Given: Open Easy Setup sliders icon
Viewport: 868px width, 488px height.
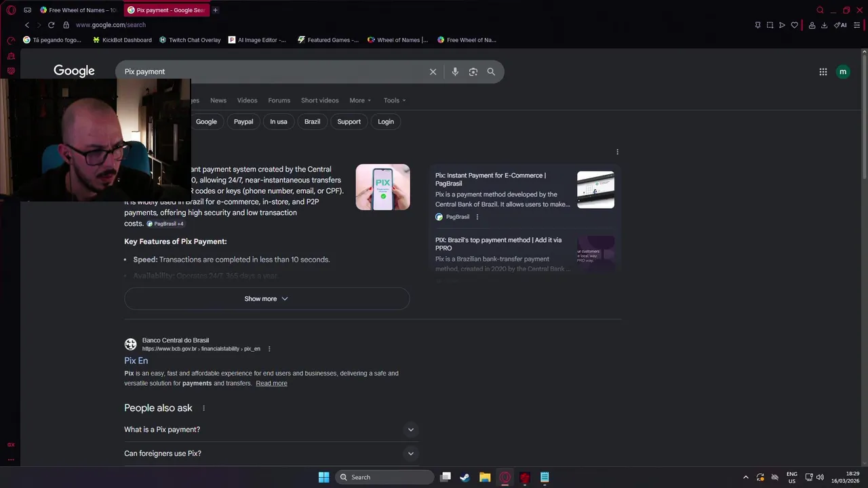Looking at the screenshot, I should pyautogui.click(x=856, y=25).
